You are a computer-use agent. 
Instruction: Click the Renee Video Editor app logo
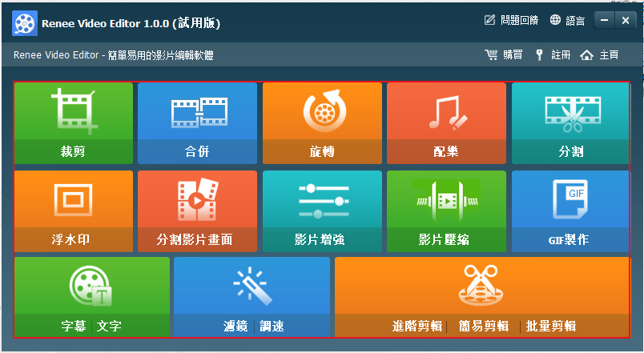pos(25,23)
